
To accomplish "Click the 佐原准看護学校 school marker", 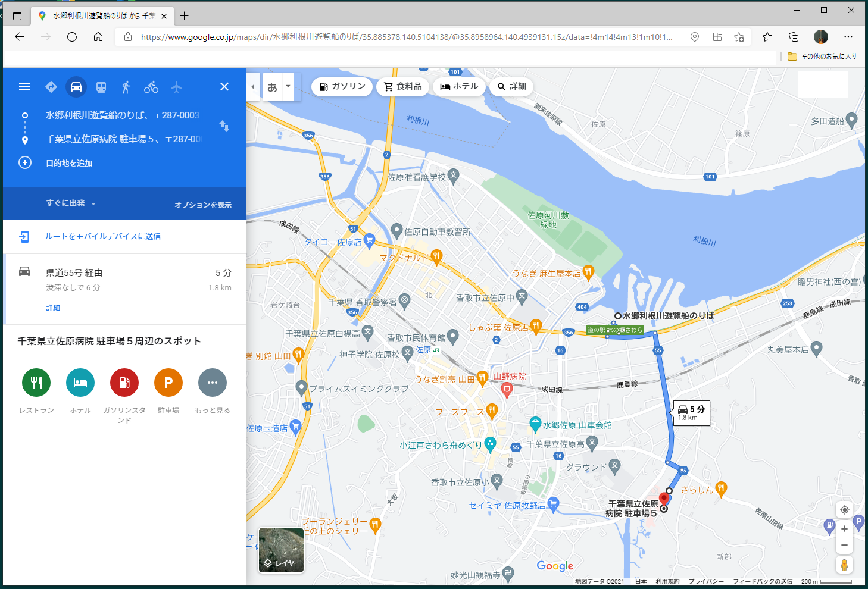I will point(454,176).
